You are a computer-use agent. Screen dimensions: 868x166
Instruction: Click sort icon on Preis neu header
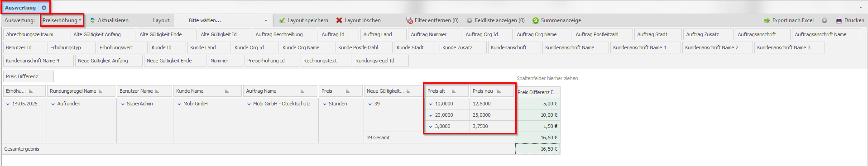pyautogui.click(x=499, y=91)
